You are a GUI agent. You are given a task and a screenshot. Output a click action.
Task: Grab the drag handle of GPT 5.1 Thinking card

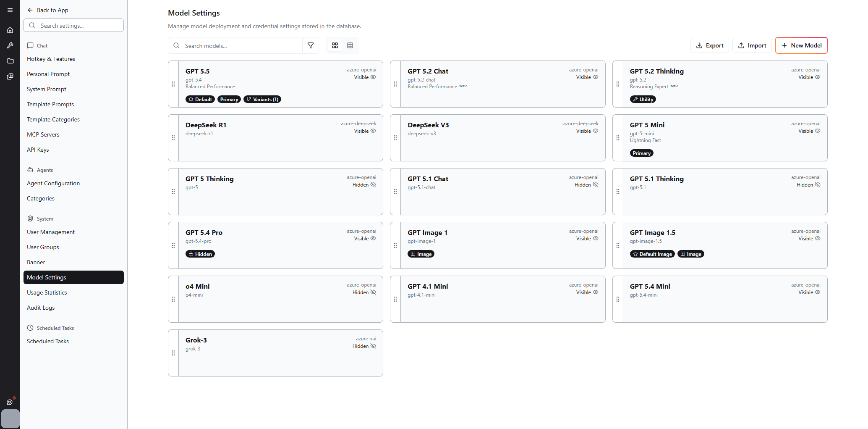[x=618, y=192]
